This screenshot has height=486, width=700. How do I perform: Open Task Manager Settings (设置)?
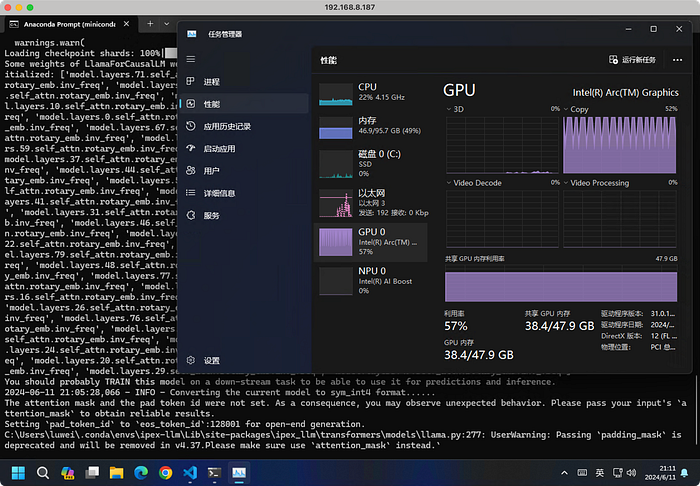(245, 361)
